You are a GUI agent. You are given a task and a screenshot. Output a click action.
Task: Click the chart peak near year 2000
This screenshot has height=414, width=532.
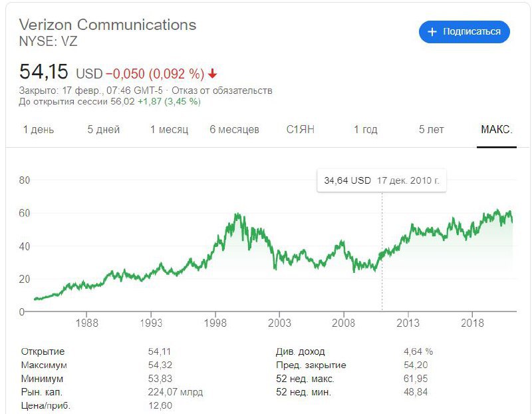[x=238, y=215]
